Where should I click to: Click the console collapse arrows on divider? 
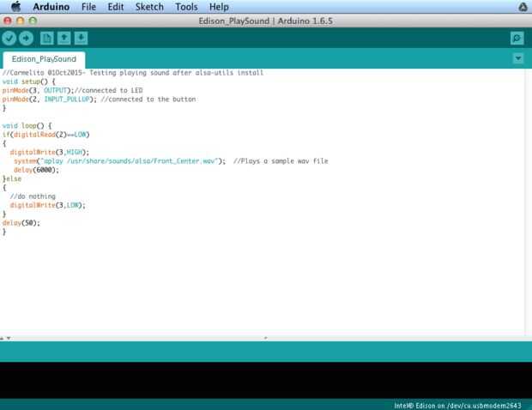(x=5, y=338)
